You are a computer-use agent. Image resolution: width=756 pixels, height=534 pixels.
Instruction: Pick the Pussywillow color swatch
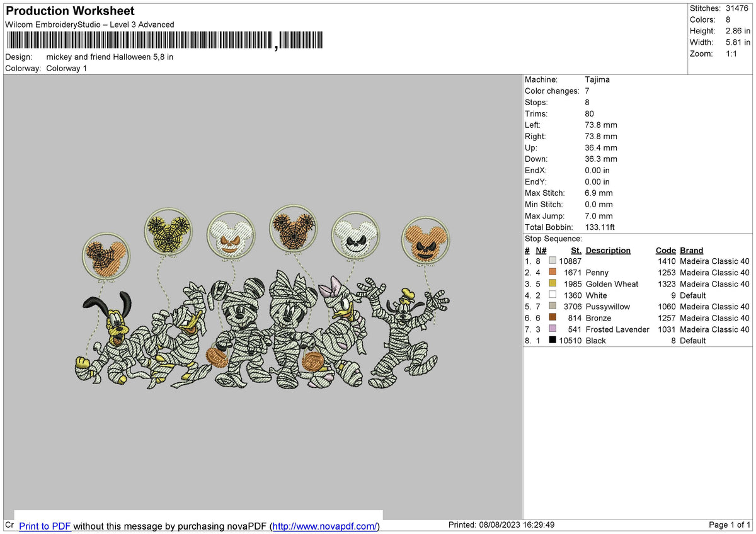553,306
